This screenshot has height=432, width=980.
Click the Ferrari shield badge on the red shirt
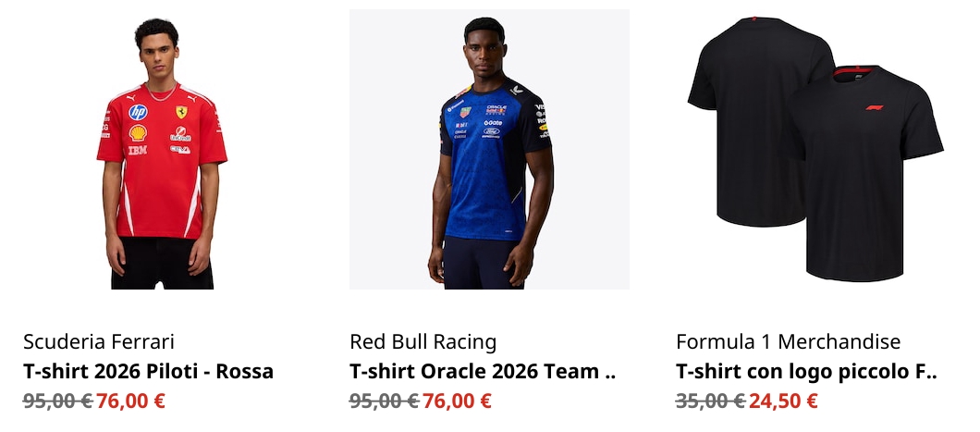(181, 112)
